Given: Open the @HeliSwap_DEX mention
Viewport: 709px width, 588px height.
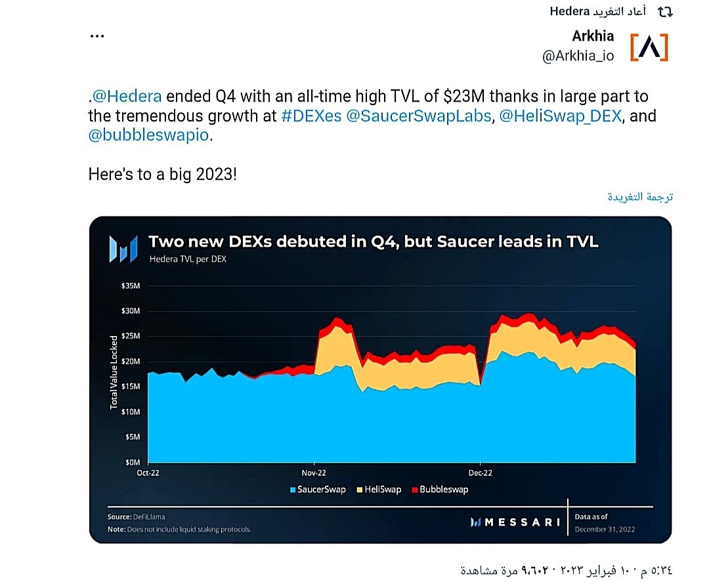Looking at the screenshot, I should point(560,116).
